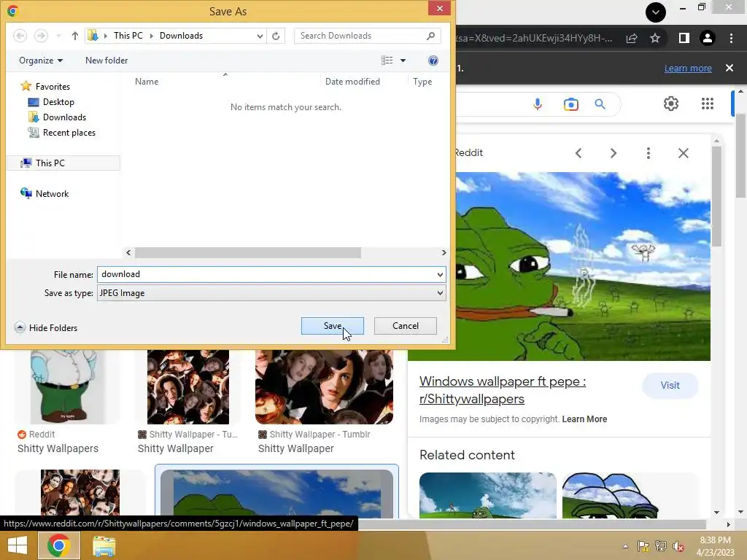Open the recent locations dropdown arrow
The width and height of the screenshot is (747, 560).
coord(58,36)
